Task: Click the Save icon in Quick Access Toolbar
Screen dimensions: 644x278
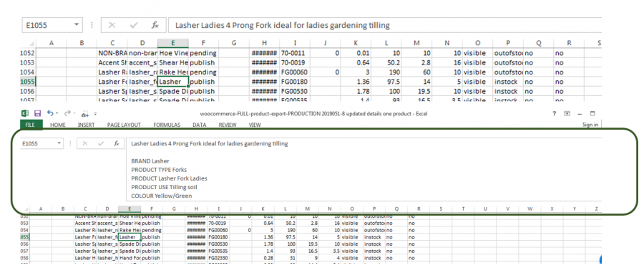Action: point(37,113)
